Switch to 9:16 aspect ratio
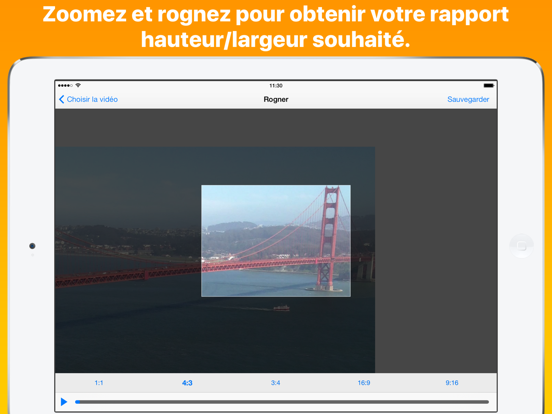The height and width of the screenshot is (414, 552). click(452, 383)
